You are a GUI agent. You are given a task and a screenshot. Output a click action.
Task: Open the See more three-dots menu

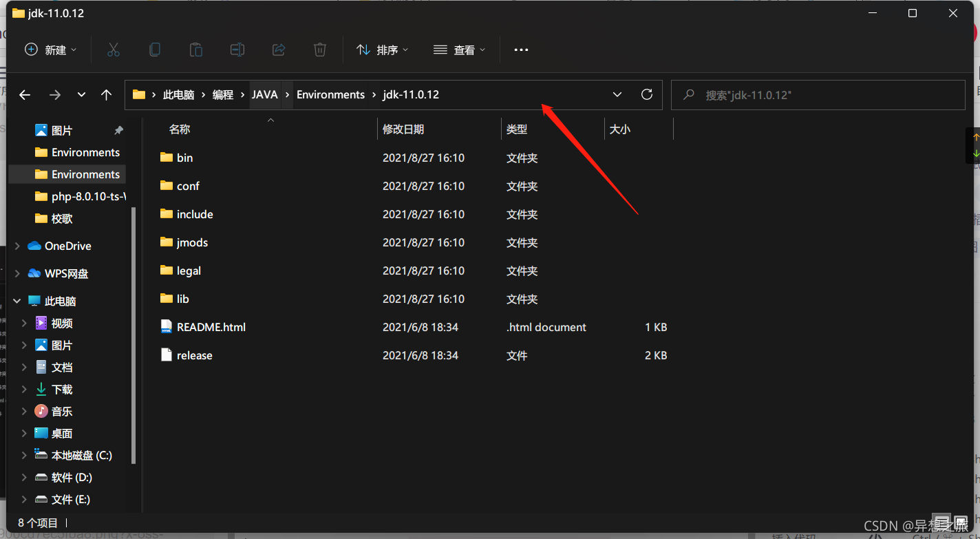click(521, 50)
